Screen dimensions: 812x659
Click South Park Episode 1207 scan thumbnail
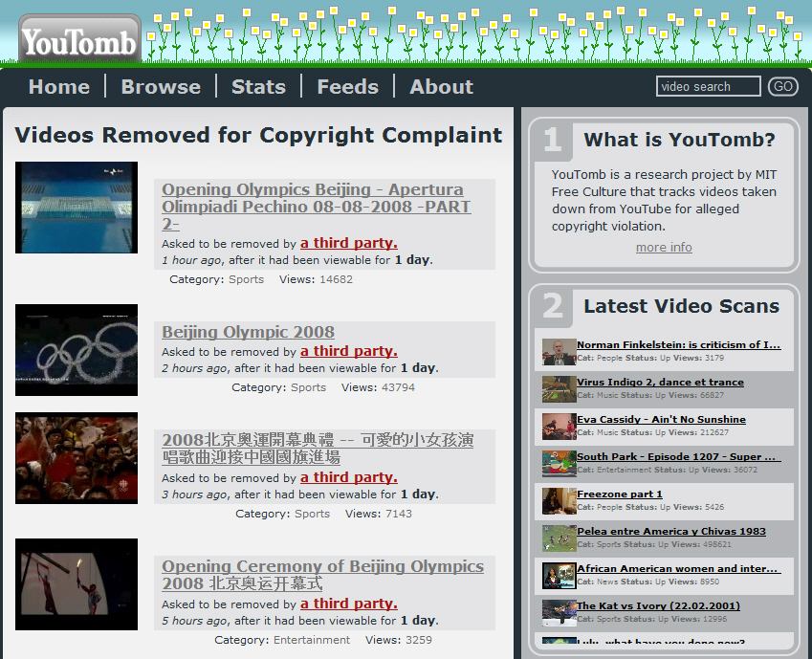coord(560,464)
